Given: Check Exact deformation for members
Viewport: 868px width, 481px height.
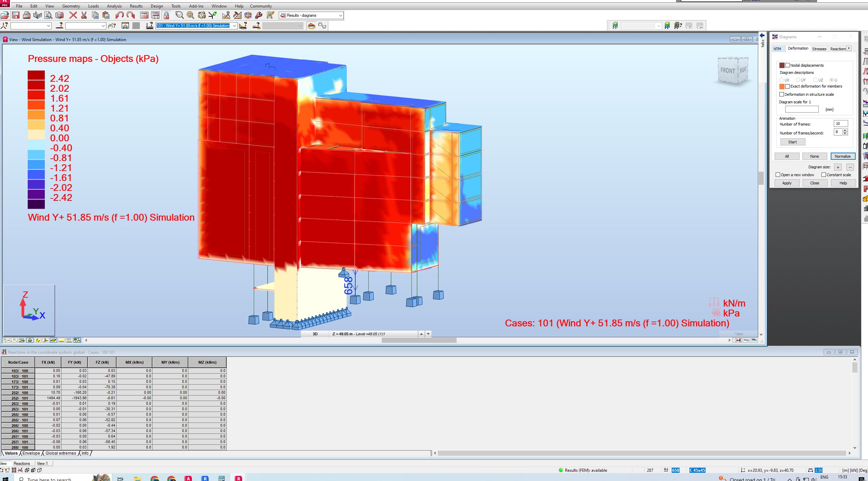Looking at the screenshot, I should pos(788,86).
